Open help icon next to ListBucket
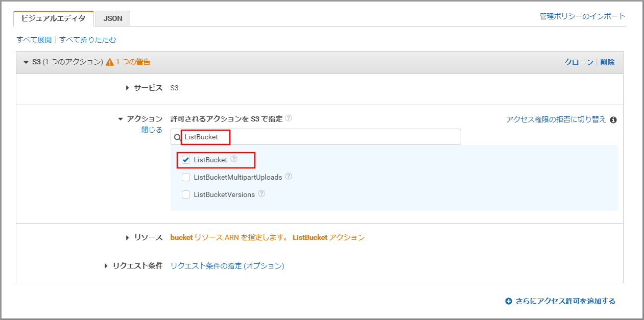The width and height of the screenshot is (644, 320). pyautogui.click(x=234, y=159)
